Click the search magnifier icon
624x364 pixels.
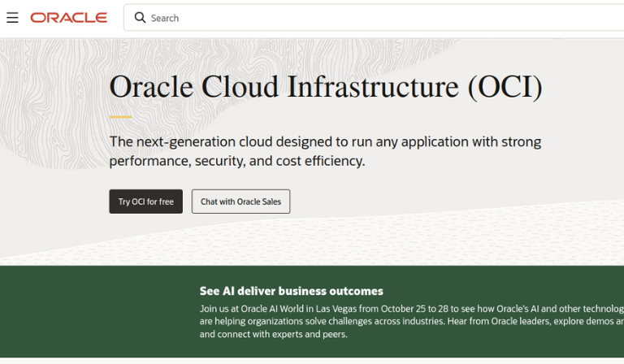point(140,18)
